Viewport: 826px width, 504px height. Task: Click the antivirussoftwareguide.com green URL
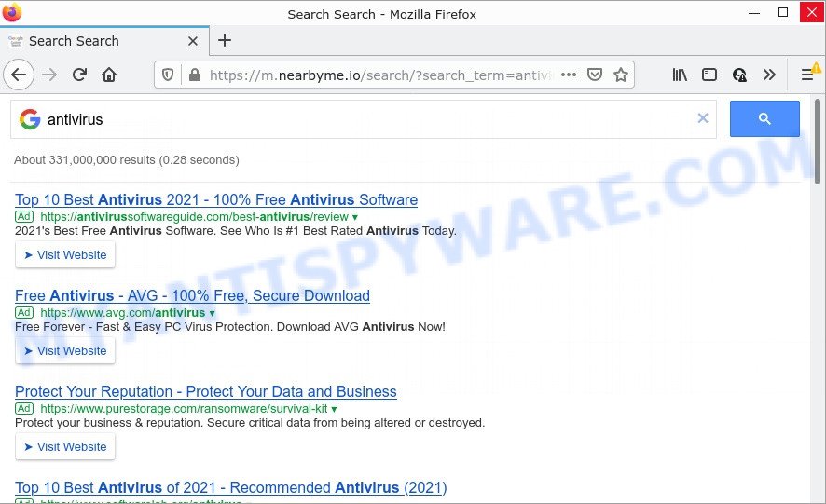(195, 217)
